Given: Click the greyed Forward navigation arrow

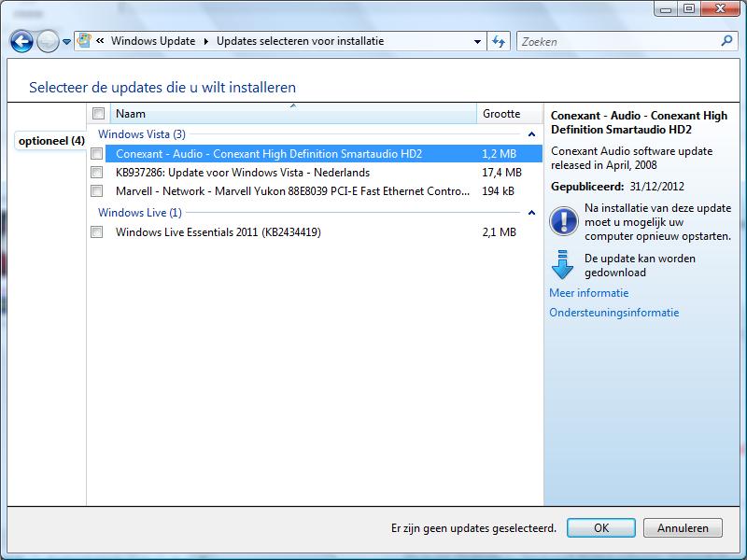Looking at the screenshot, I should (x=48, y=41).
